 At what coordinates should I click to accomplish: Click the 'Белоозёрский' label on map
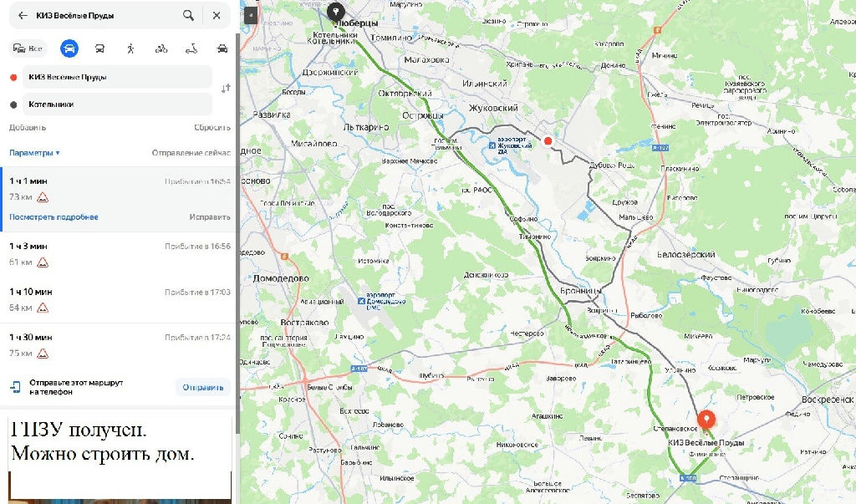(685, 254)
